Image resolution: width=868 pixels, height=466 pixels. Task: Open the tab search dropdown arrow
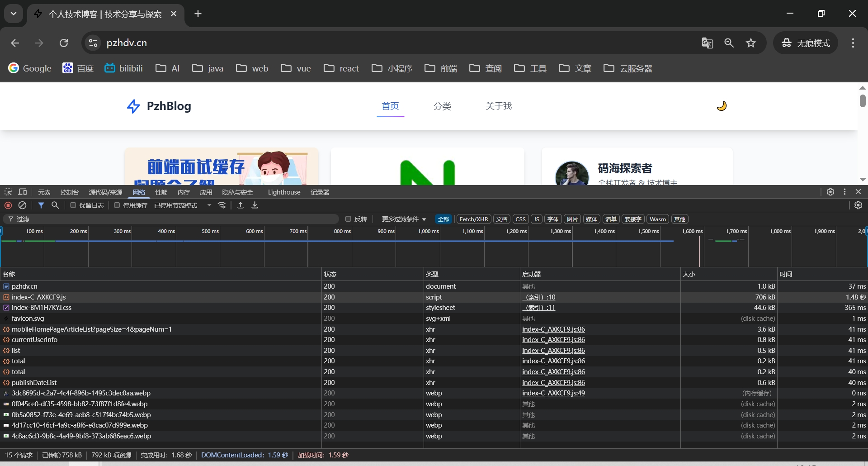point(14,14)
